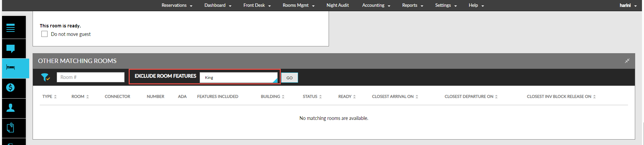The height and width of the screenshot is (145, 644).
Task: Click the ADA column header
Action: 182,97
